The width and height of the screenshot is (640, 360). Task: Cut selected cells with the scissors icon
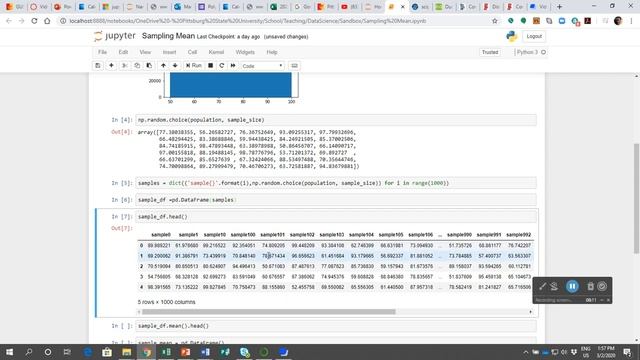tap(124, 66)
